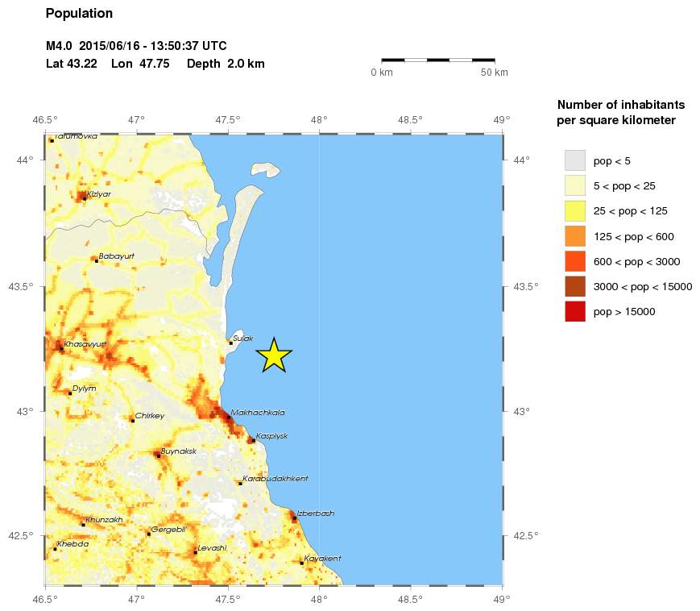Click the Levashi town marker
The width and height of the screenshot is (700, 611).
click(x=196, y=552)
